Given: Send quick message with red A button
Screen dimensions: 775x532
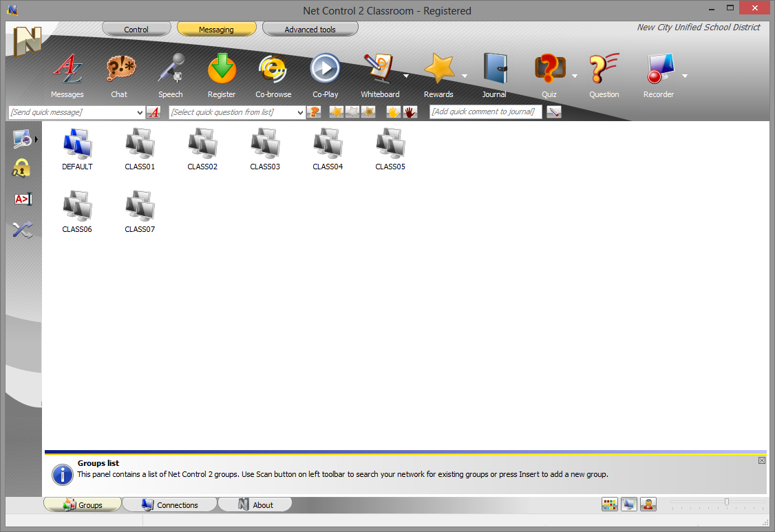Looking at the screenshot, I should [153, 112].
